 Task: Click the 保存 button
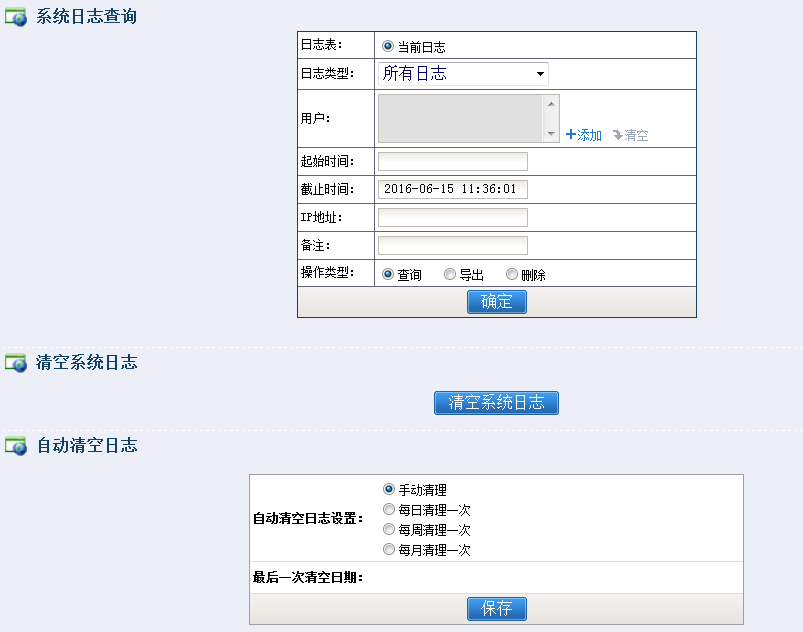(497, 608)
